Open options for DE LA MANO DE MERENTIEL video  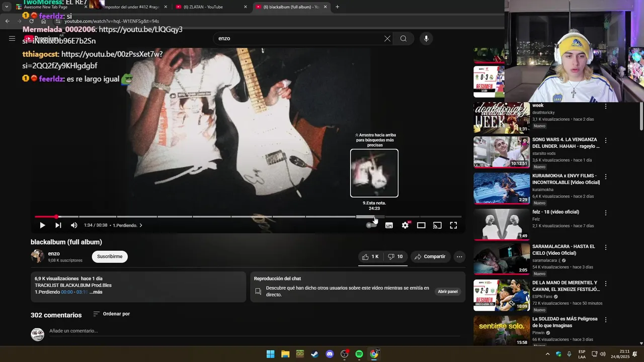[x=606, y=284]
